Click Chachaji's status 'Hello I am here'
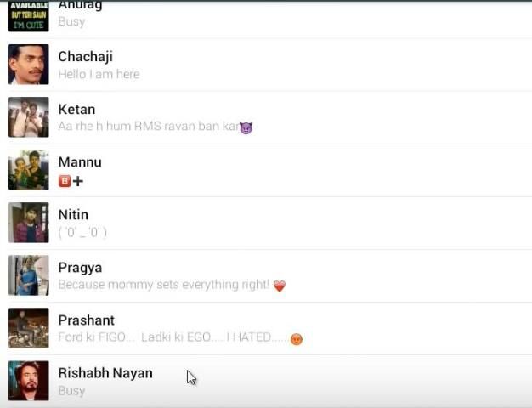532x408 pixels. 99,74
